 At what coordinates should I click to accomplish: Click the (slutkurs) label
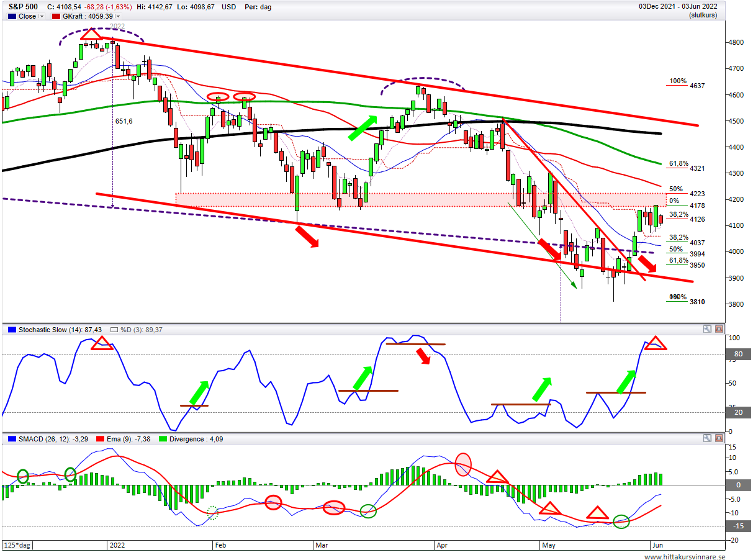703,16
